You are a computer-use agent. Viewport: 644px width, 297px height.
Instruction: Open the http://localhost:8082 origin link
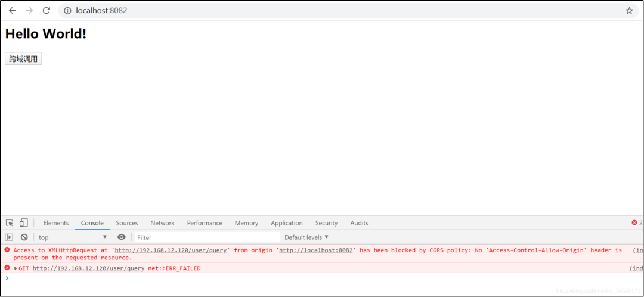click(x=316, y=250)
